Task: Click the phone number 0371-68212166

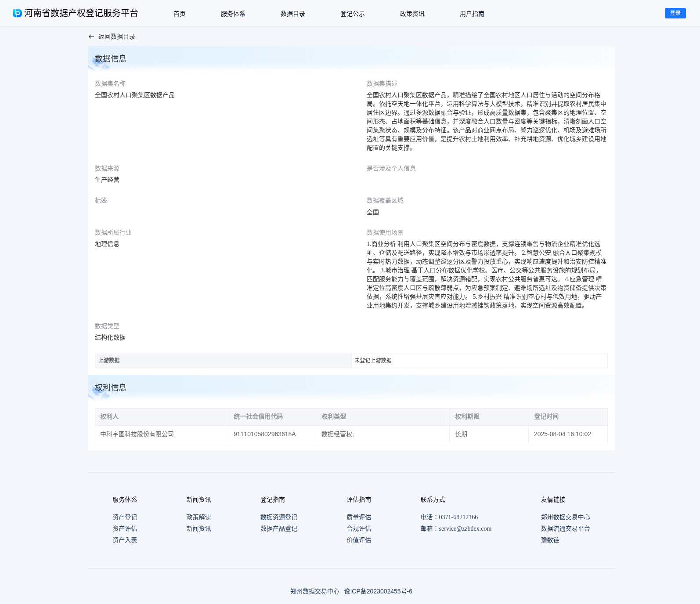Action: pyautogui.click(x=458, y=517)
